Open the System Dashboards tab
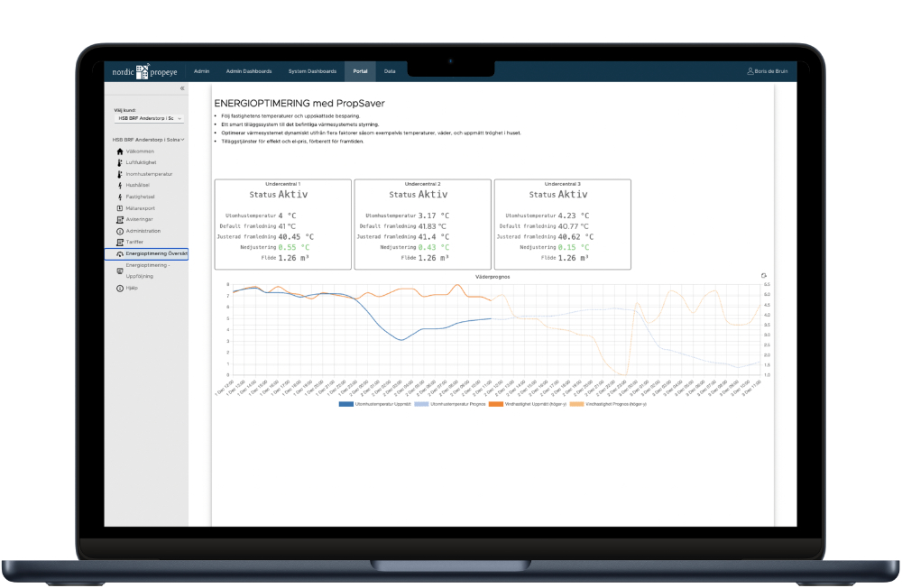Screen dimensions: 902x588 click(x=312, y=71)
